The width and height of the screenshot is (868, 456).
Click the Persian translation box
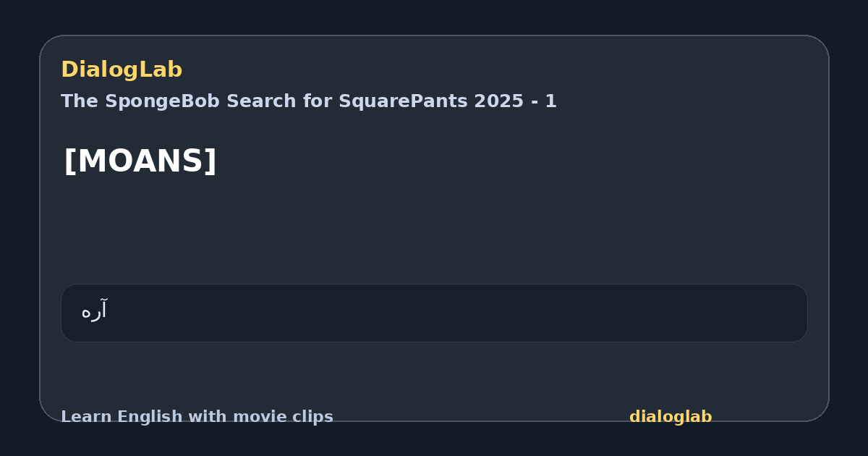pyautogui.click(x=434, y=313)
